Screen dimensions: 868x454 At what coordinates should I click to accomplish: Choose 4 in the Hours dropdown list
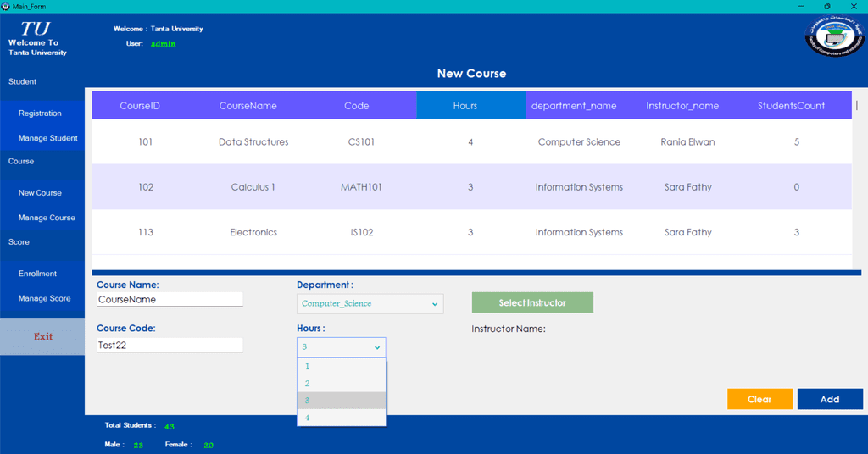click(x=342, y=418)
